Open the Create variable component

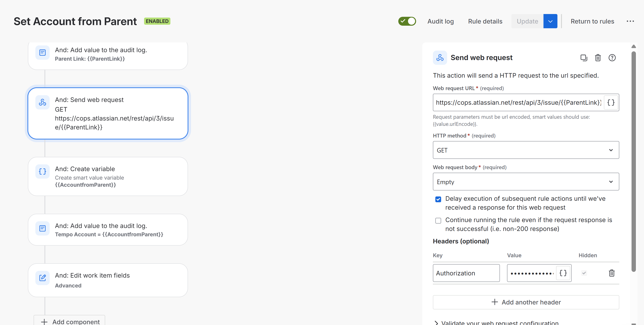108,176
